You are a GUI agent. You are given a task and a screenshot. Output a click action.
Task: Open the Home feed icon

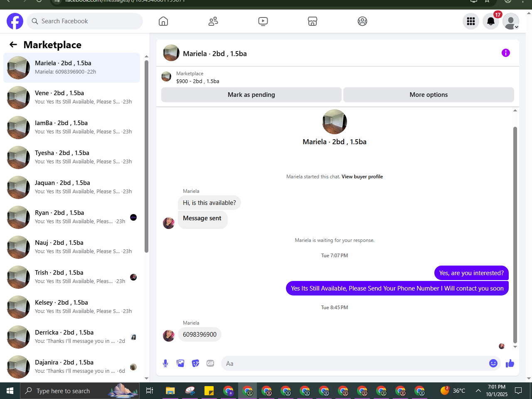(163, 21)
